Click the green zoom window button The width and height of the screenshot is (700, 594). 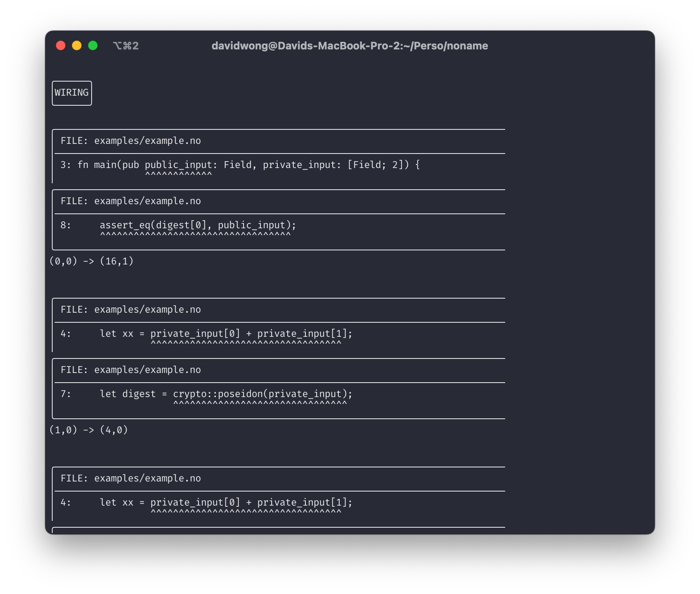coord(93,45)
